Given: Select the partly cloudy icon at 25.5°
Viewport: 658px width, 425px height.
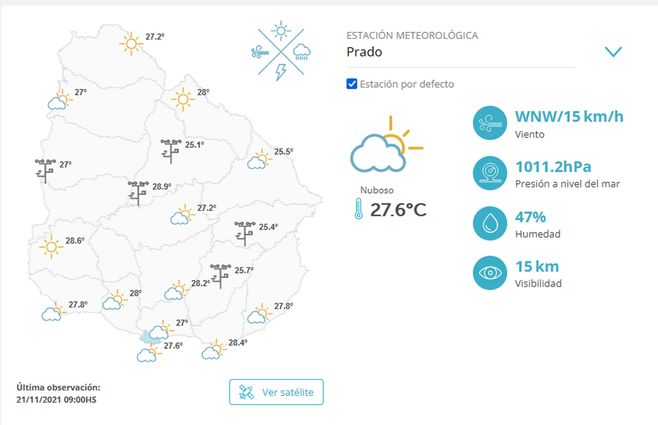Looking at the screenshot, I should pyautogui.click(x=260, y=158).
